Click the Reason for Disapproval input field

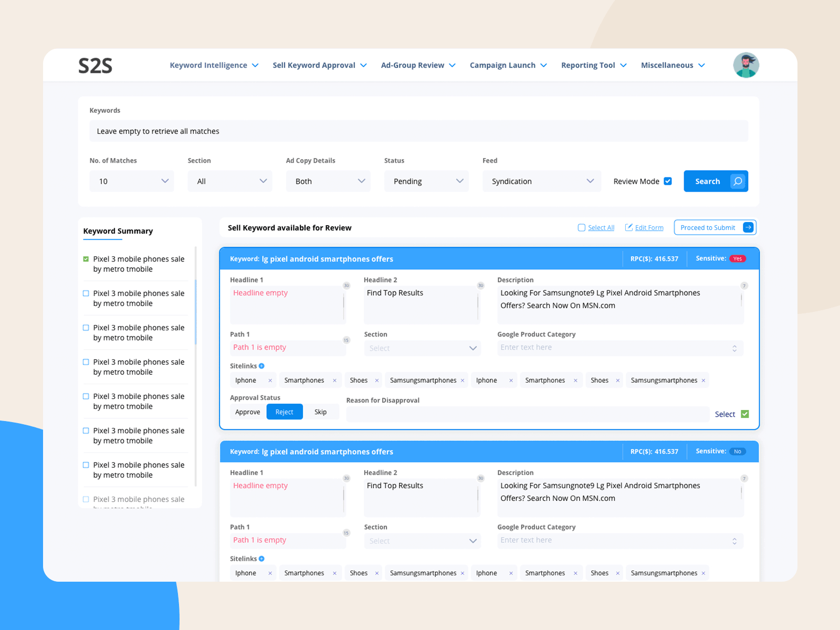tap(525, 414)
